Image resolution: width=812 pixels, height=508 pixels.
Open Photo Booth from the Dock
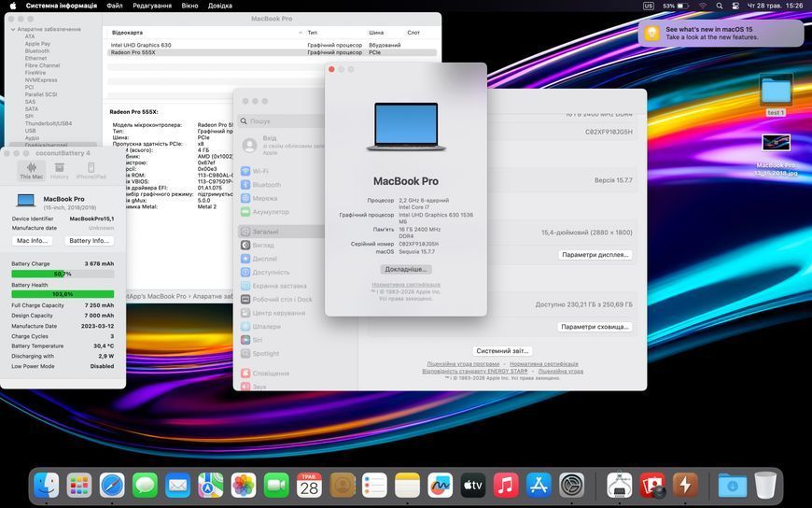(x=652, y=486)
